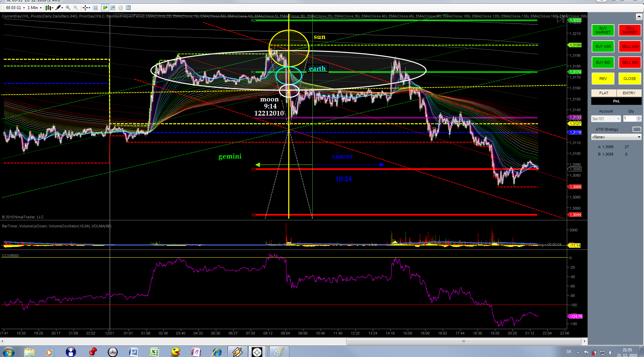Click the BUY ASK button

pos(603,46)
